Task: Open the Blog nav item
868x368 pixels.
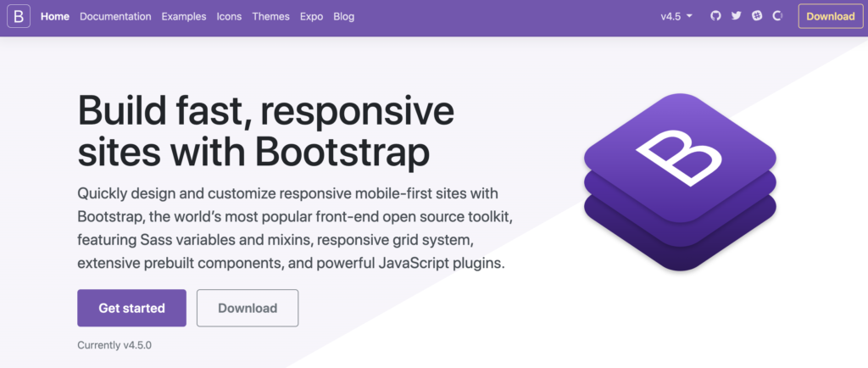Action: tap(344, 17)
